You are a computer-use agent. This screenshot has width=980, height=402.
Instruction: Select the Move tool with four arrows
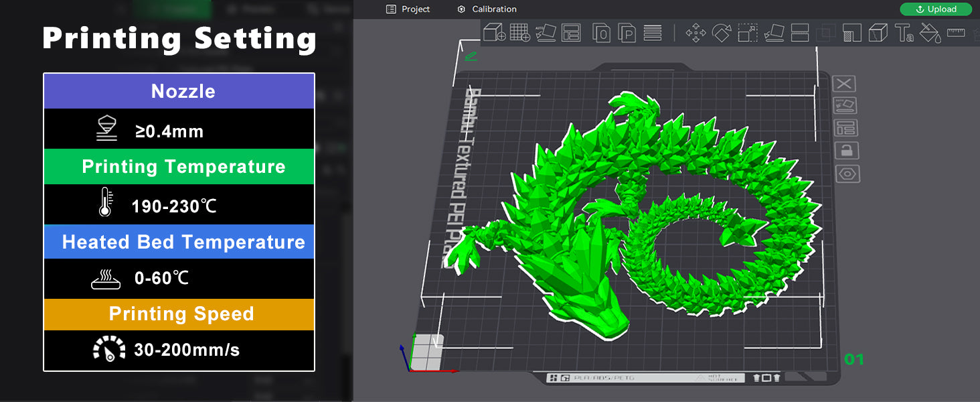point(696,33)
